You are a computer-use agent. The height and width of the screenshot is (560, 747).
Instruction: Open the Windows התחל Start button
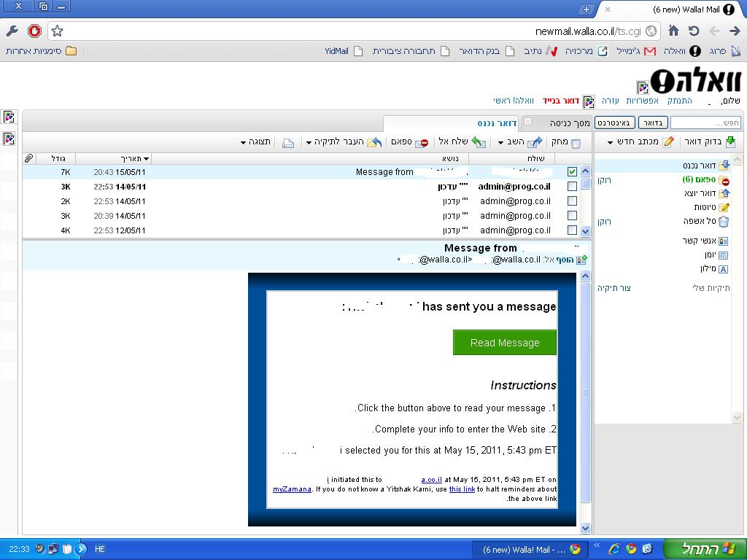click(x=704, y=549)
